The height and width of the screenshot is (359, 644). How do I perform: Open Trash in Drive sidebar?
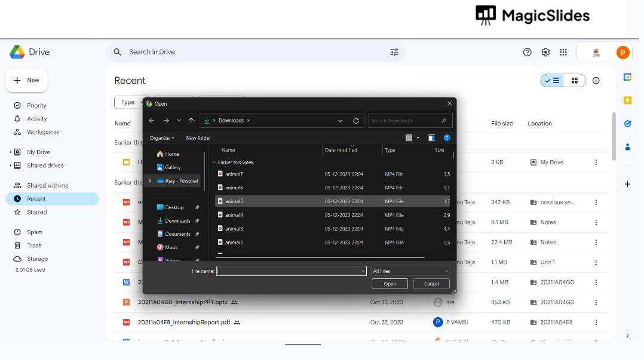[34, 246]
